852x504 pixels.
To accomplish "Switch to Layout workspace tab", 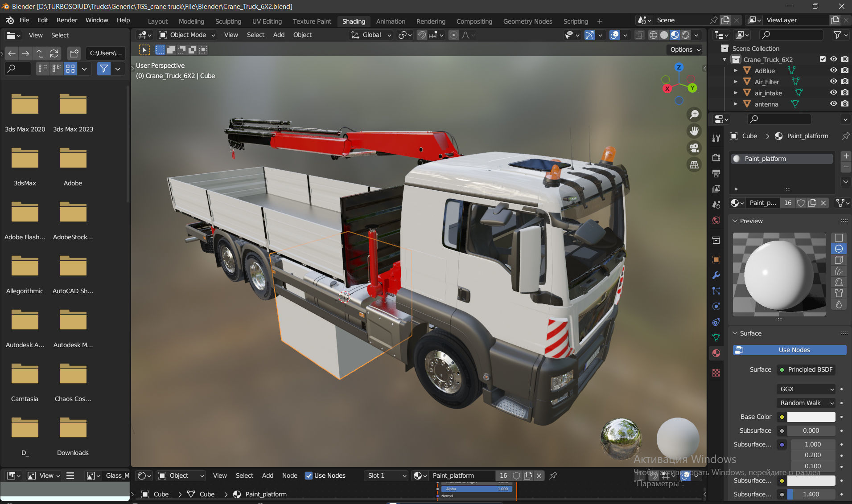I will click(x=158, y=21).
